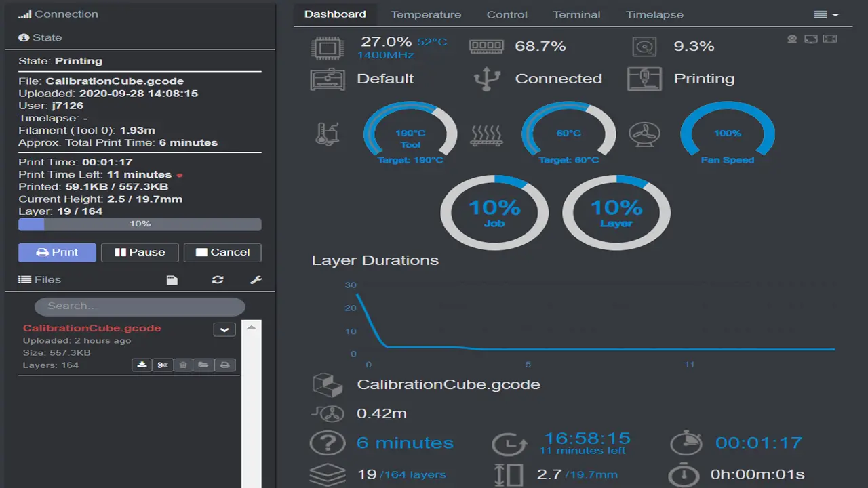Click the red CalibrationCube.gcode file name

coord(92,328)
